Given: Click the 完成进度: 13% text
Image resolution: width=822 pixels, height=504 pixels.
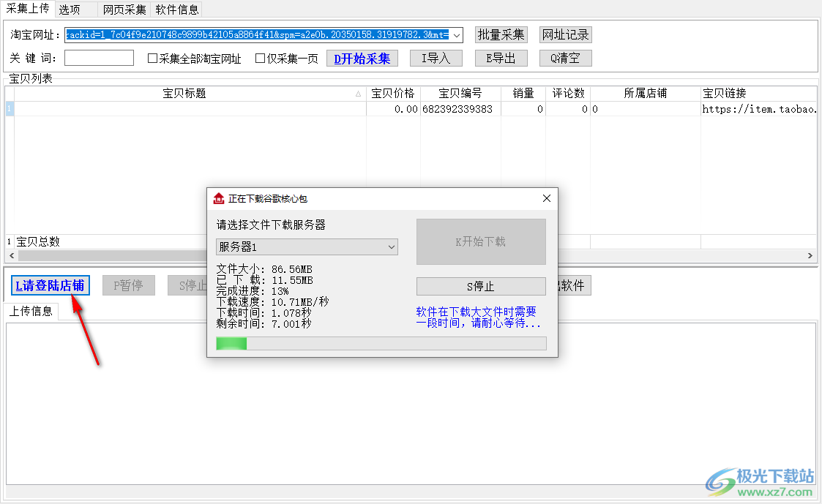Looking at the screenshot, I should [253, 291].
